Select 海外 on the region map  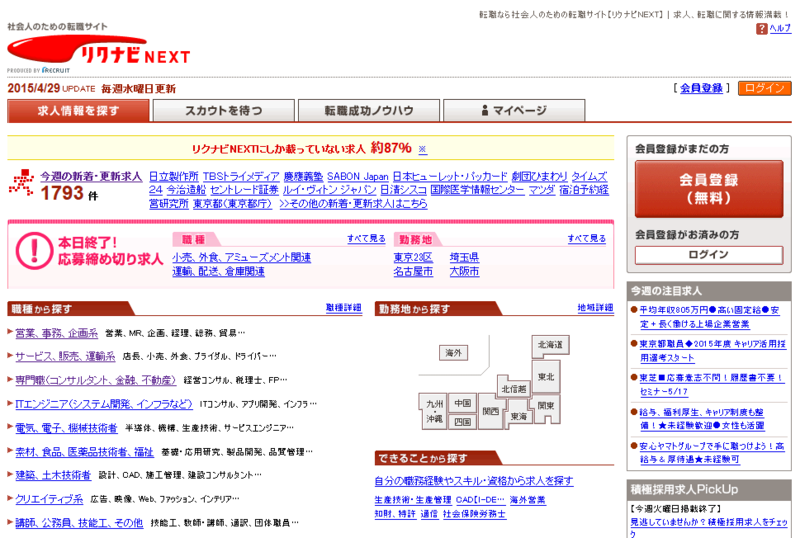click(454, 353)
